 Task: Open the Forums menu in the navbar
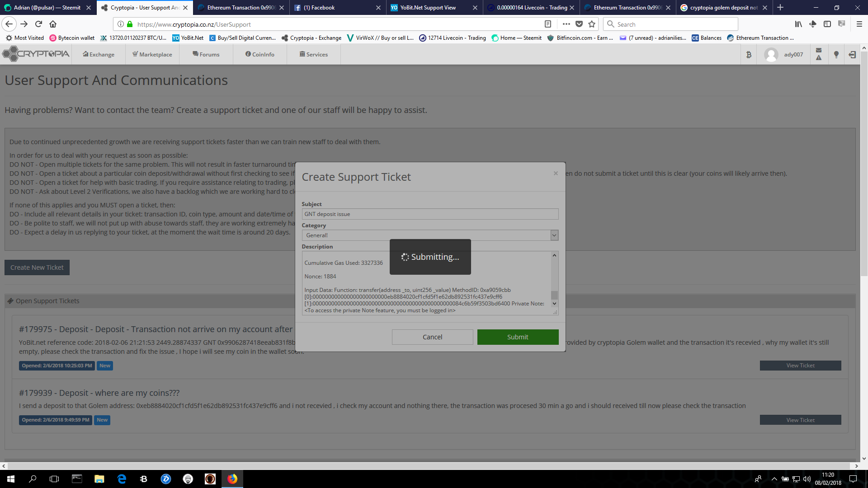tap(206, 54)
